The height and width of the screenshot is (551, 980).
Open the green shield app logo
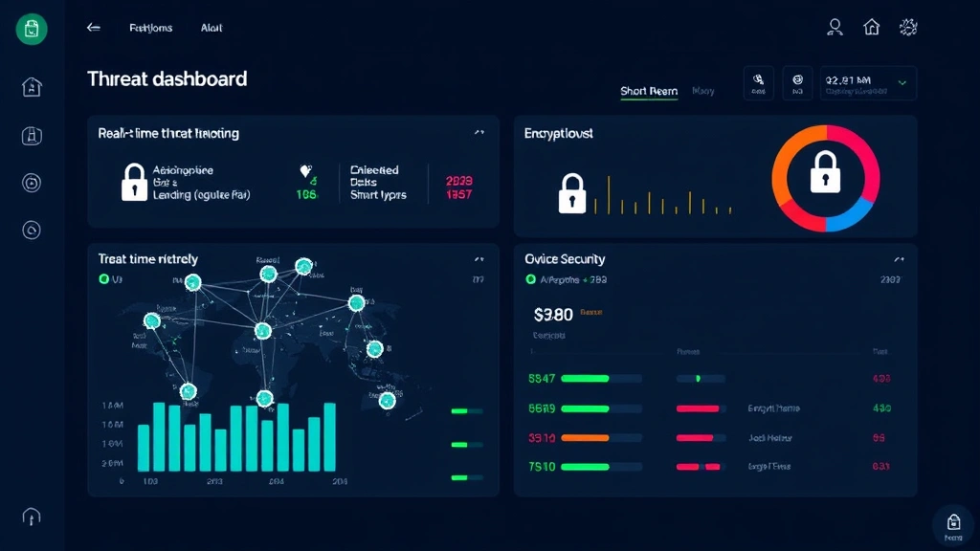pos(32,30)
